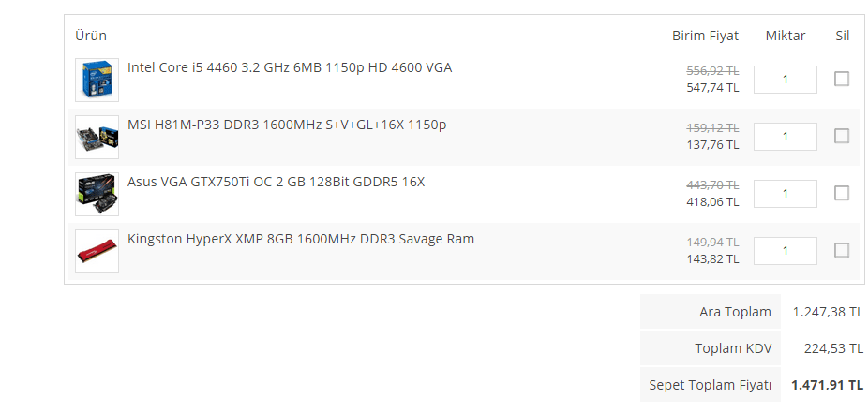
Task: Click quantity field for Kingston HyperX RAM
Action: [785, 251]
